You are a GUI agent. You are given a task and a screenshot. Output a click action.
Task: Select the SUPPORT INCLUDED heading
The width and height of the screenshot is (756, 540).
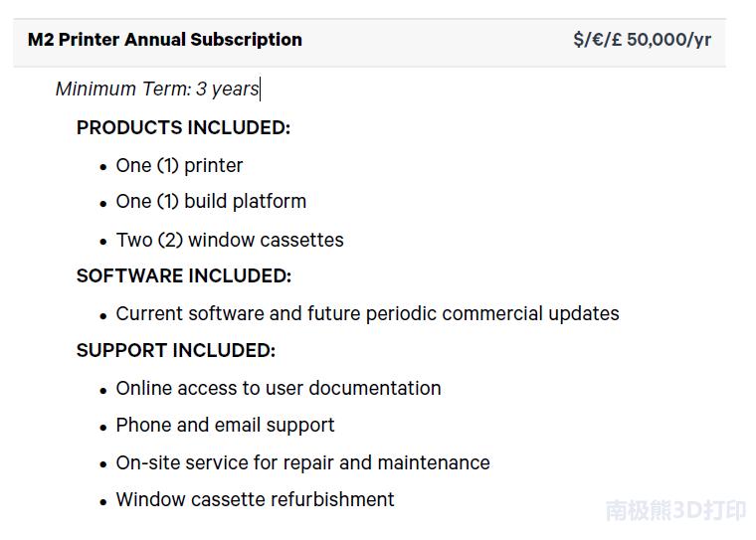click(176, 350)
